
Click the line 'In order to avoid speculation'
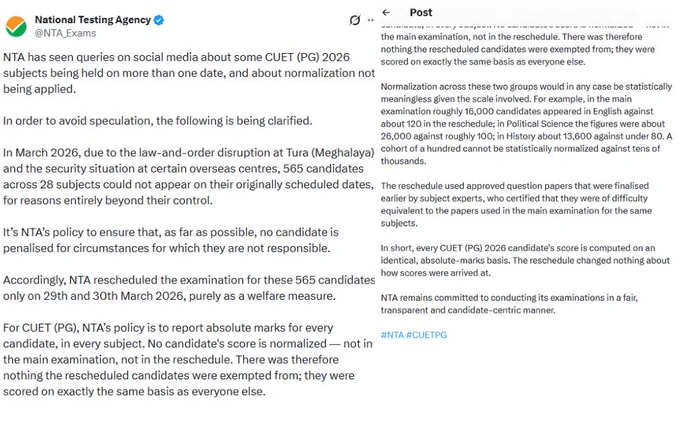pyautogui.click(x=157, y=121)
